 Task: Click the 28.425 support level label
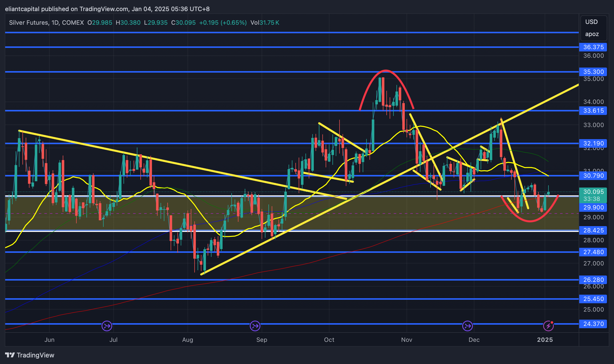(593, 230)
